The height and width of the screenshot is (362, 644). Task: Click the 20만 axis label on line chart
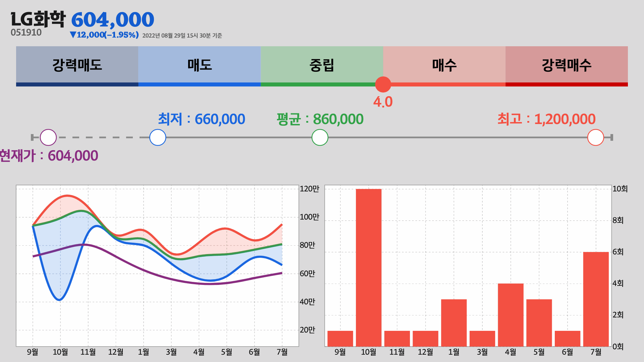tap(308, 330)
